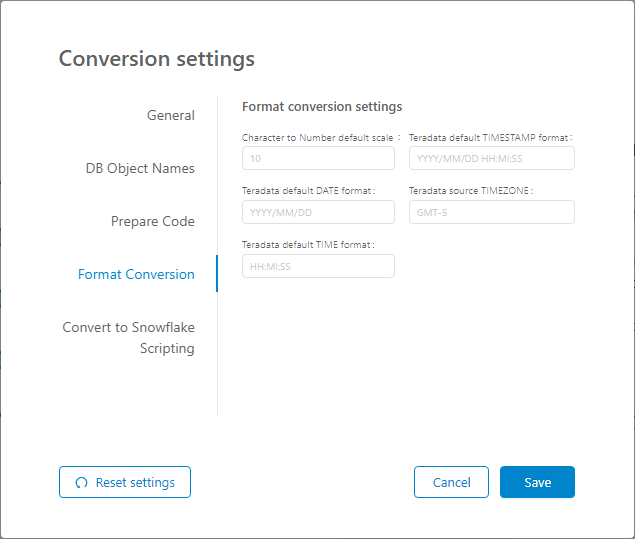Click the Teradata default TIMESTAMP format label
635x539 pixels.
[490, 137]
